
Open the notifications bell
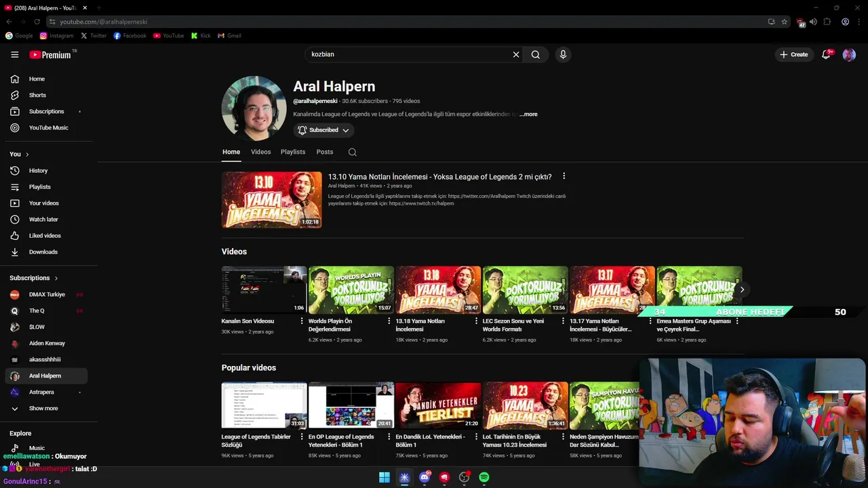[x=826, y=55]
